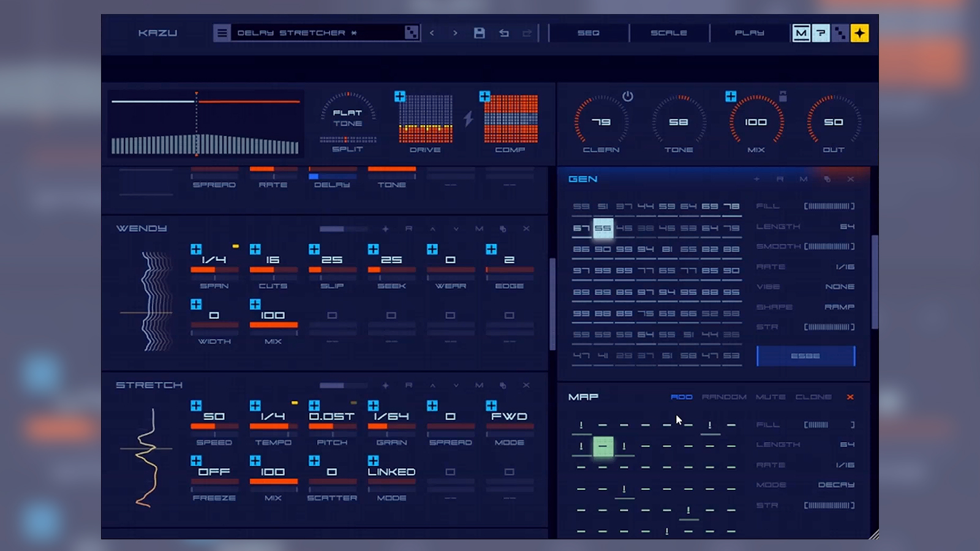Move Stretch module down with chevron
The image size is (980, 551).
[456, 385]
